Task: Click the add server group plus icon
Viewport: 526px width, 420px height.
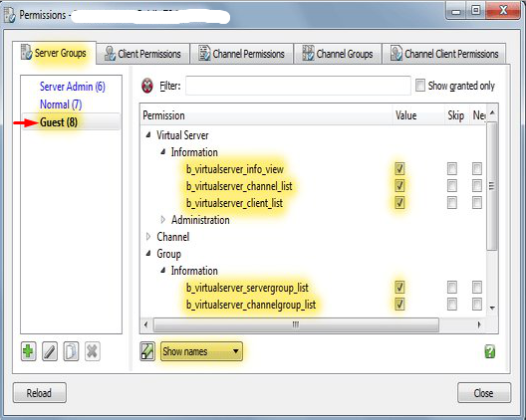Action: pyautogui.click(x=28, y=351)
